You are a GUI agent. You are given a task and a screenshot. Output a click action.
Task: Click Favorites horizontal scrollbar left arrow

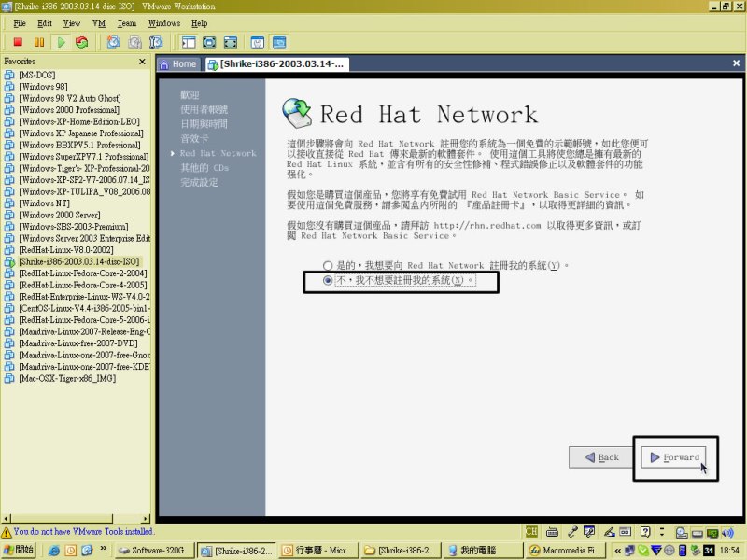click(x=6, y=518)
